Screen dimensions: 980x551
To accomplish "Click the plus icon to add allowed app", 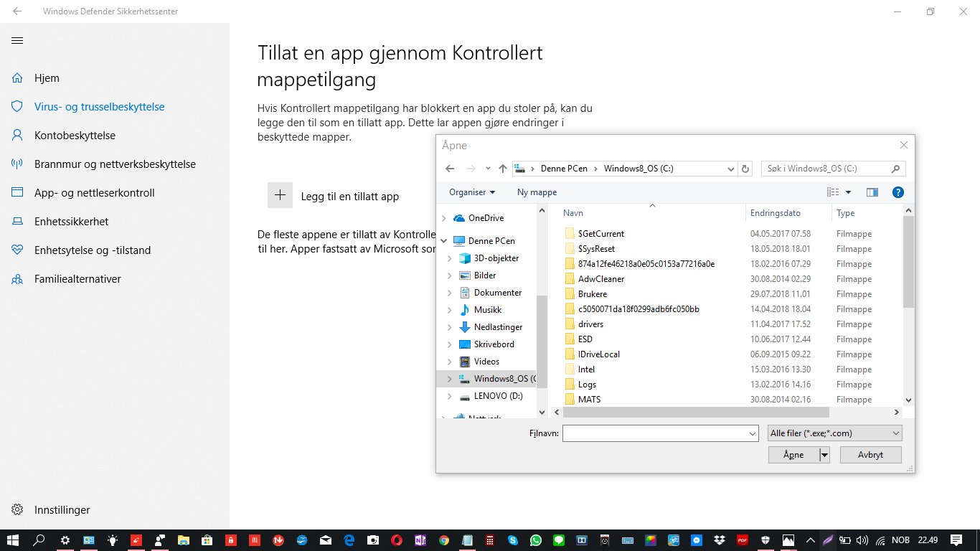I will click(x=280, y=195).
